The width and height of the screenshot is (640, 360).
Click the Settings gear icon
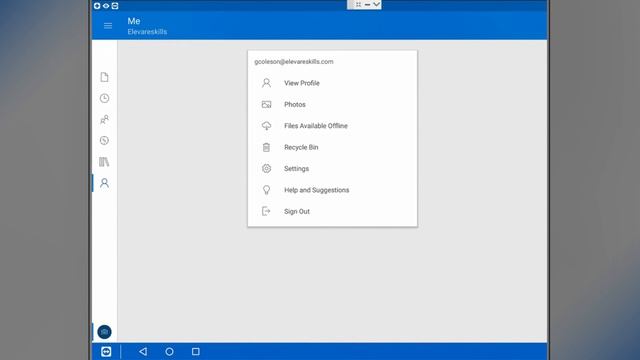(x=267, y=169)
